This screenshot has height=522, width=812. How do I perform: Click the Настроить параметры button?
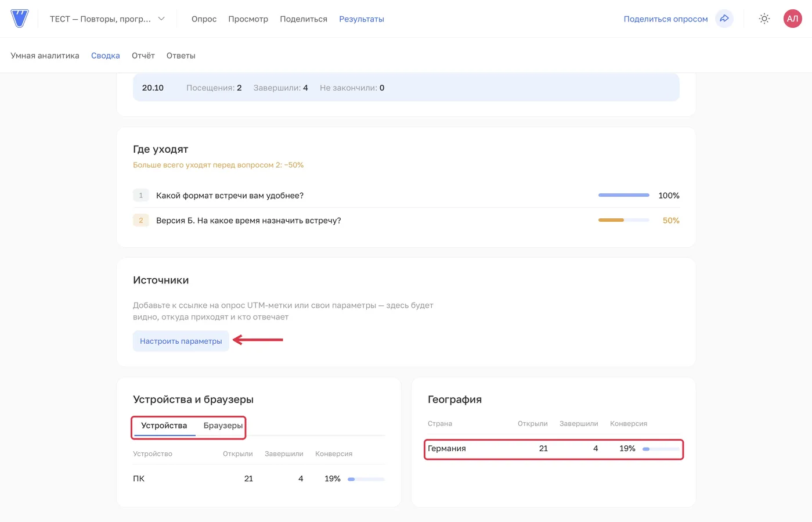(181, 341)
